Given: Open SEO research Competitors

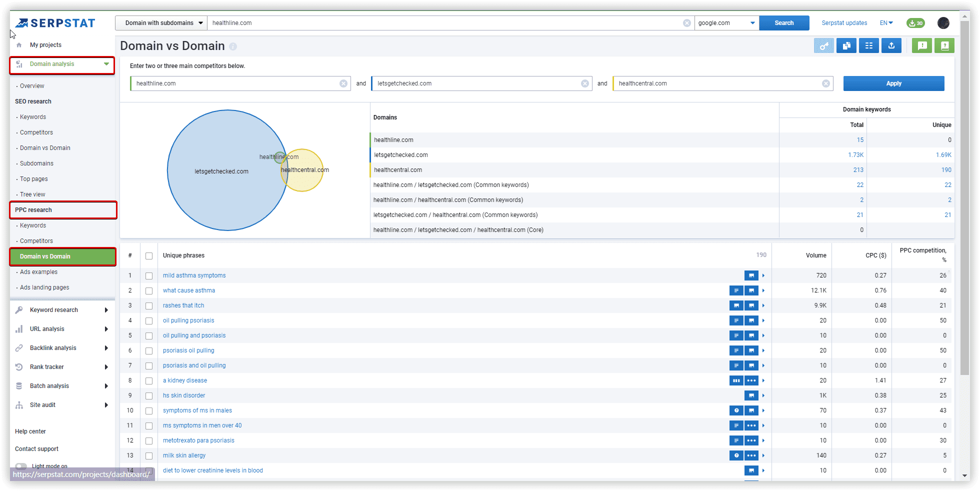Looking at the screenshot, I should (36, 132).
